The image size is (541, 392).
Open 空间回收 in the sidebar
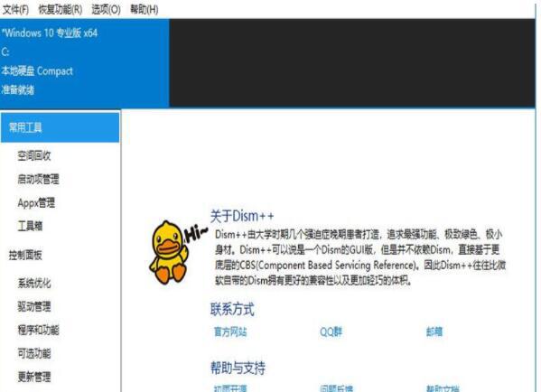[34, 156]
